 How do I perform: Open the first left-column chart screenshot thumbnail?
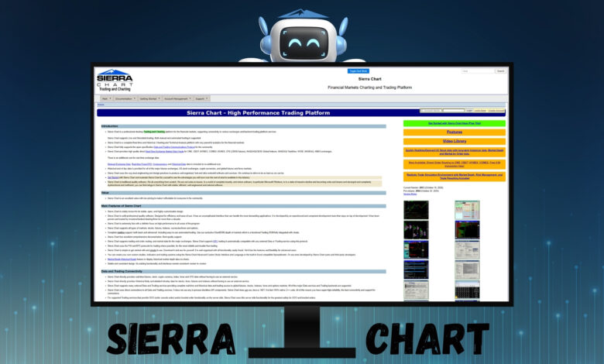pos(416,210)
